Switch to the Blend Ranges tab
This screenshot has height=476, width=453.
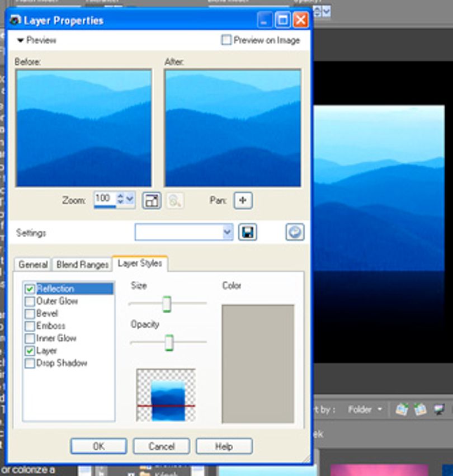[82, 265]
